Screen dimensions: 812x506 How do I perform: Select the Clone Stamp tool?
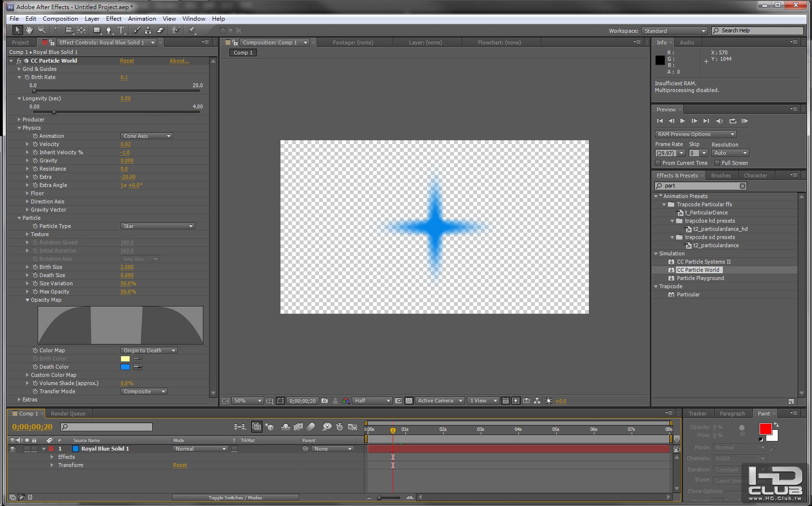pyautogui.click(x=148, y=30)
